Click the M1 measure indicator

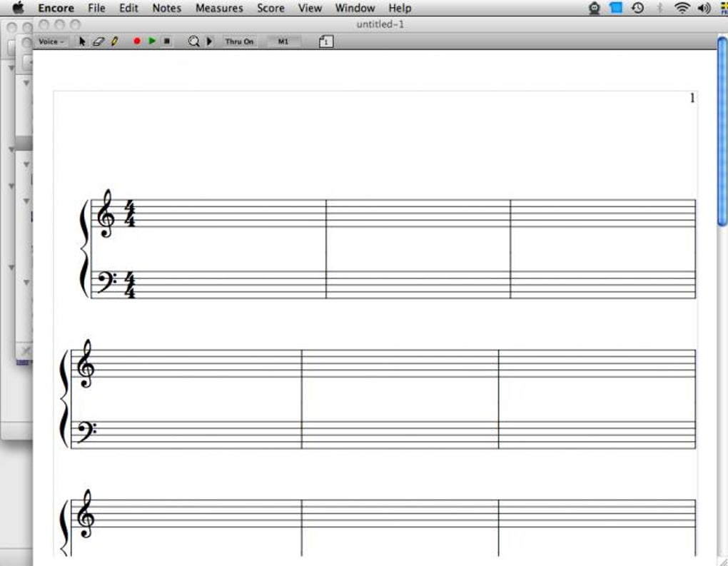click(x=283, y=41)
